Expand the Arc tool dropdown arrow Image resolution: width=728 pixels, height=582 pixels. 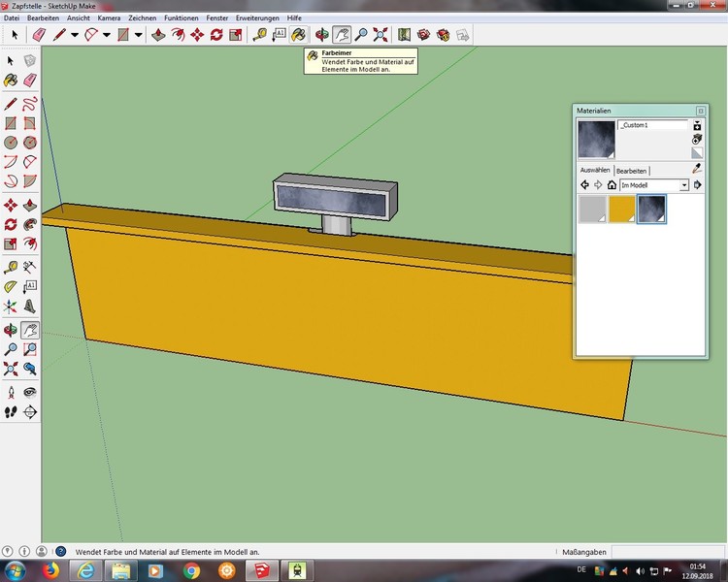tap(107, 35)
